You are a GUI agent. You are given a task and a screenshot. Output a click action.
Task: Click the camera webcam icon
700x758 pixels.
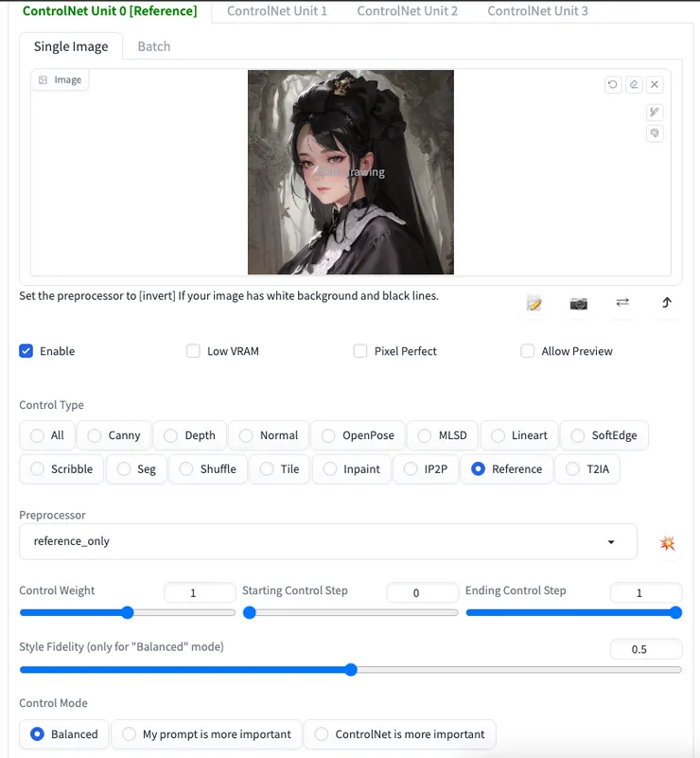[x=578, y=303]
